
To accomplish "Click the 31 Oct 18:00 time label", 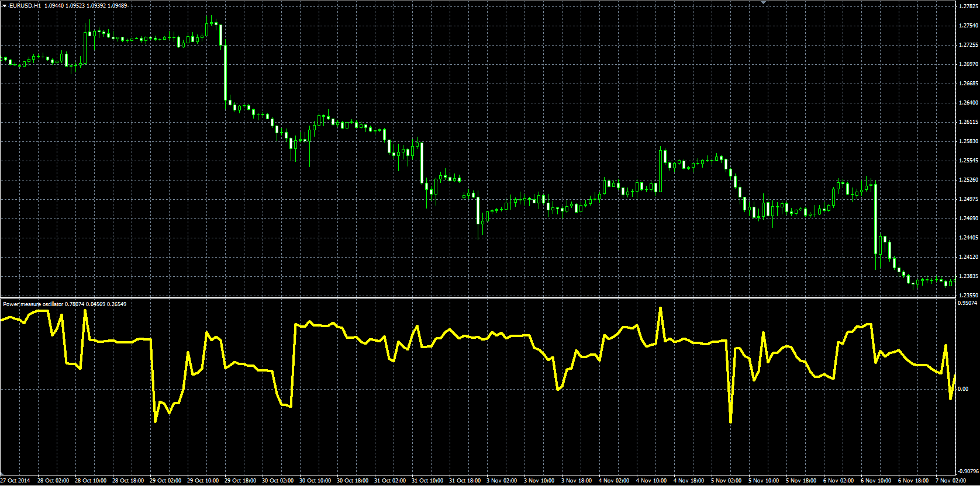I will click(465, 481).
